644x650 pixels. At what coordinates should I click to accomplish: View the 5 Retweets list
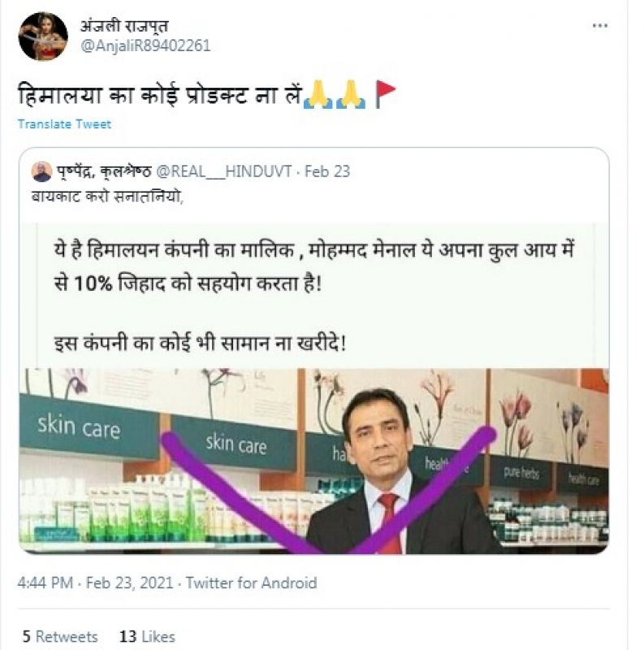pos(60,636)
